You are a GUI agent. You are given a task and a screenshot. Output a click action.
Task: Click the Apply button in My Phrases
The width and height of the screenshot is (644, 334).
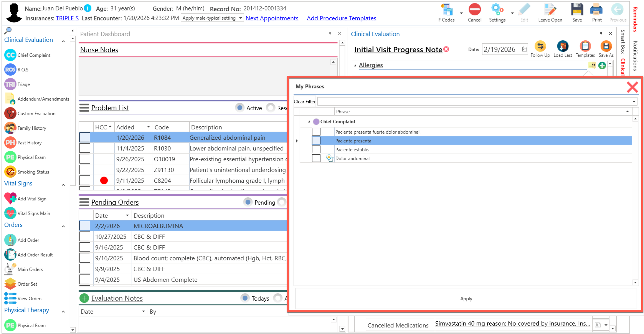point(466,299)
